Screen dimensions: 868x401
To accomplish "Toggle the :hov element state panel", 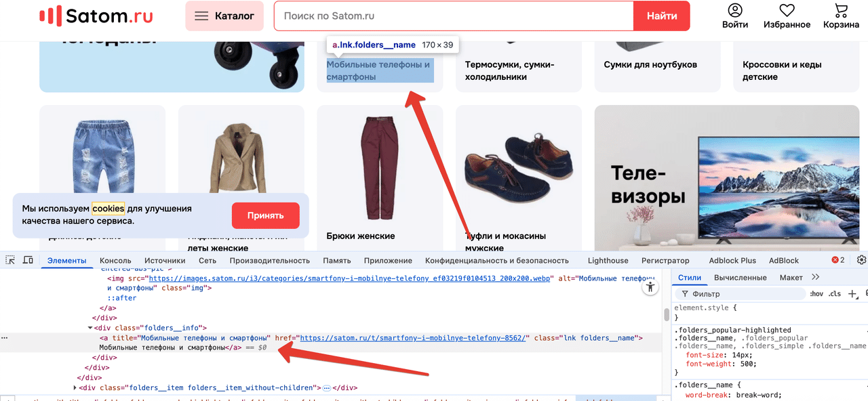I will pos(816,294).
